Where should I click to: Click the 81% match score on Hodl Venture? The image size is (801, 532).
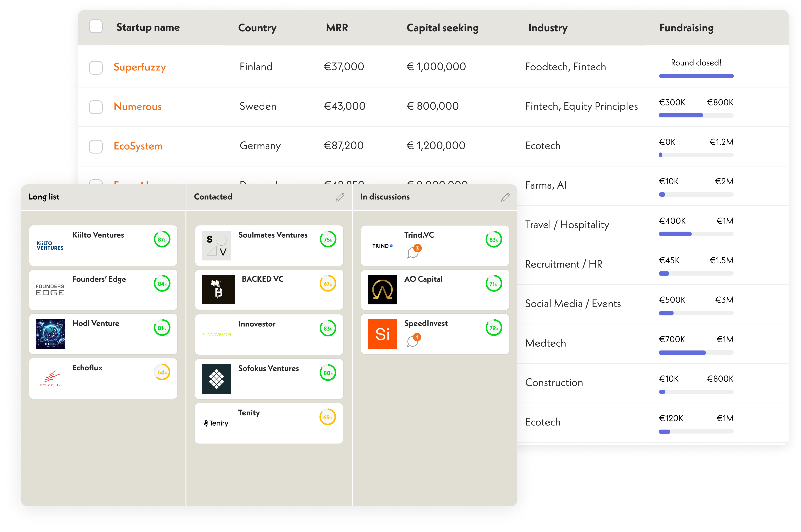(x=162, y=328)
